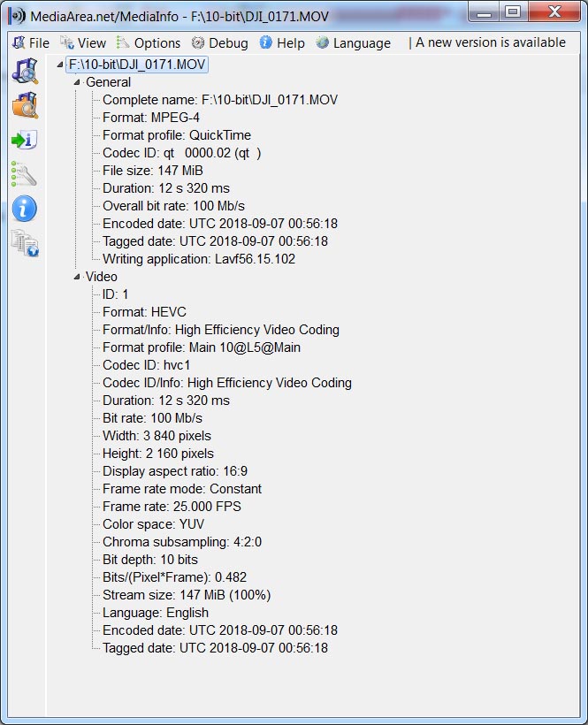This screenshot has height=725, width=588.
Task: Collapse the General section
Action: [77, 82]
